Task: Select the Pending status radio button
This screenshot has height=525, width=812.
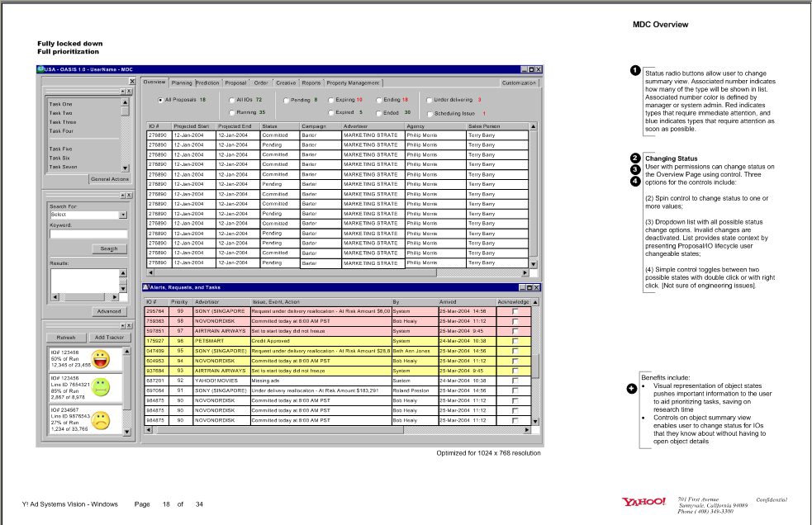Action: tap(285, 99)
